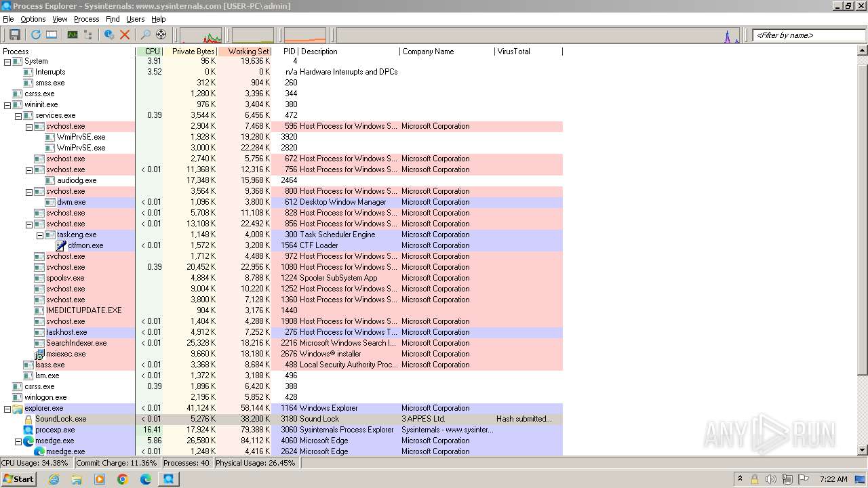Collapse the msedge.exe PID 4060 node
Image resolution: width=868 pixels, height=488 pixels.
click(x=18, y=441)
